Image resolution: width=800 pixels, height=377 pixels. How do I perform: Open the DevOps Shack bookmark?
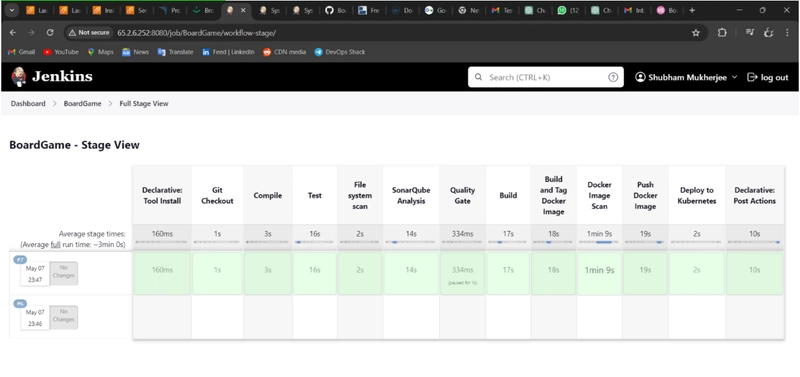click(339, 52)
